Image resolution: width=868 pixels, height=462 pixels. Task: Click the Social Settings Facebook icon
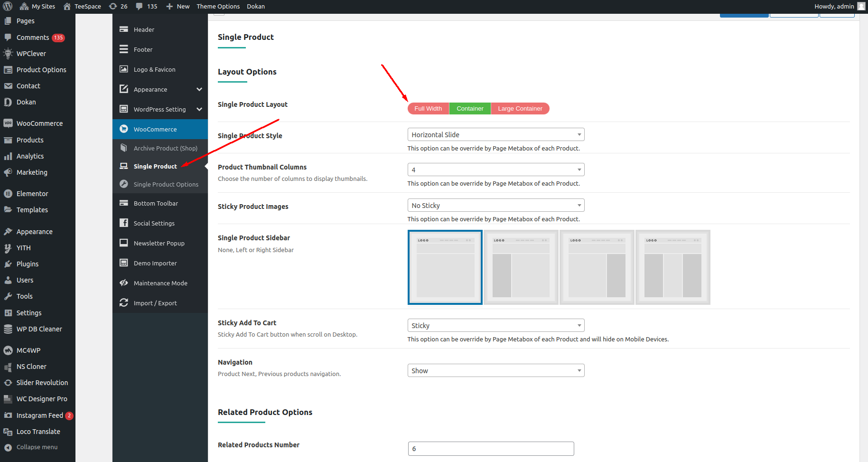click(x=124, y=223)
